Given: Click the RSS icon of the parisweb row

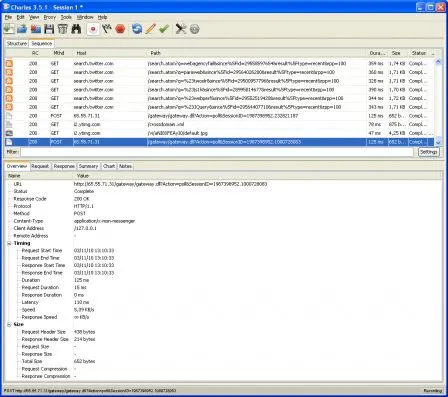Looking at the screenshot, I should 9,72.
